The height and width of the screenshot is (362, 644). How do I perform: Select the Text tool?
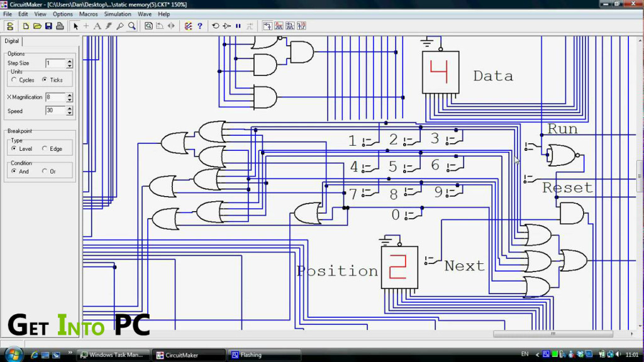click(x=97, y=26)
